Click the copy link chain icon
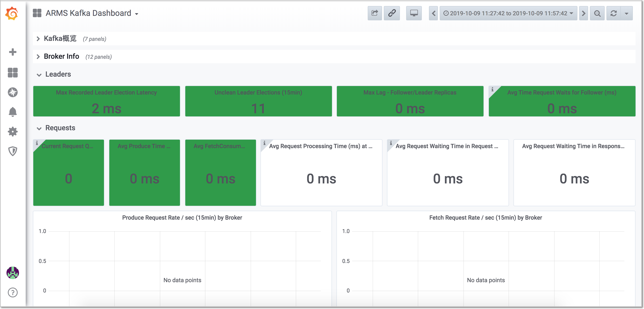The width and height of the screenshot is (644, 309). [x=391, y=13]
